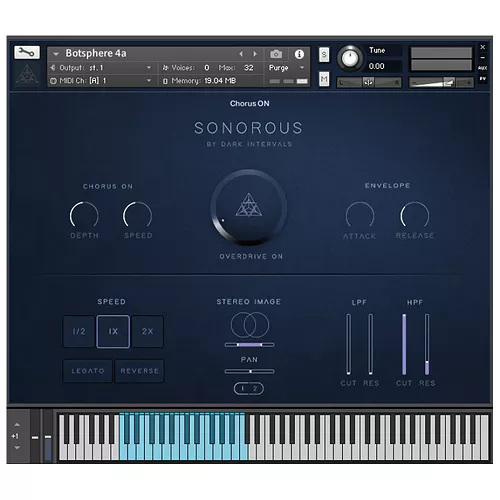Click the Voices count value 0
500x500 pixels.
pyautogui.click(x=207, y=68)
